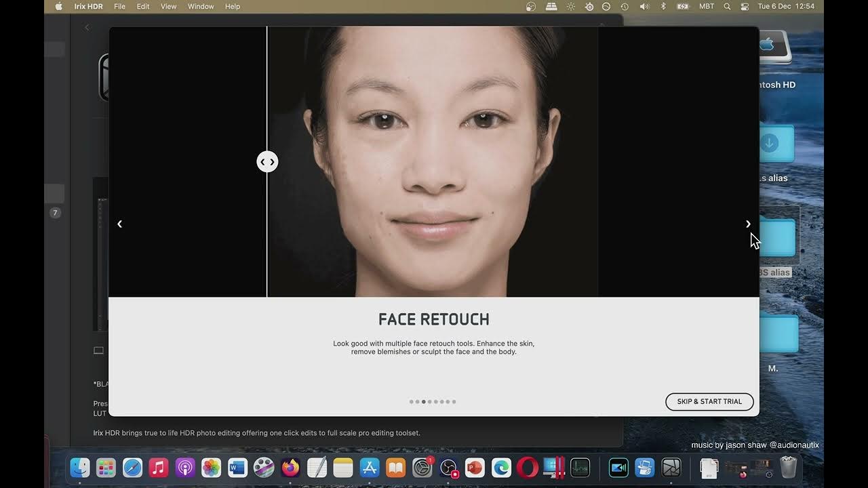Open Notes app from the Dock

(x=343, y=468)
